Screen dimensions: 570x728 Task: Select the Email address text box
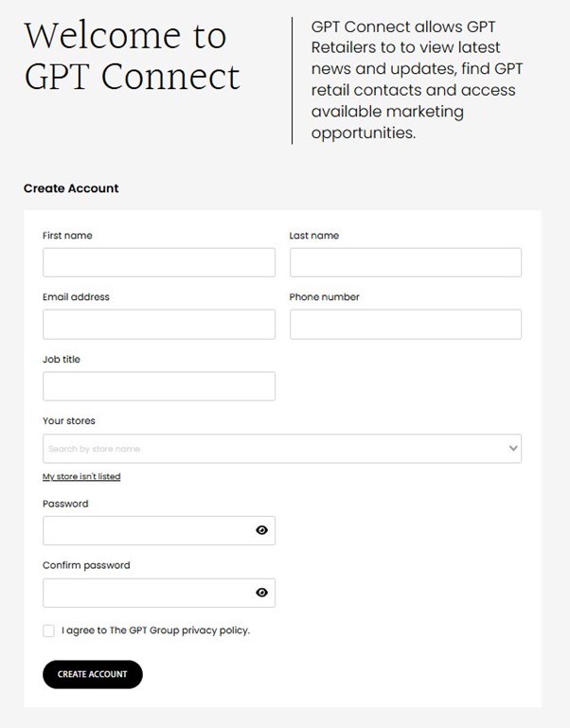[x=159, y=324]
